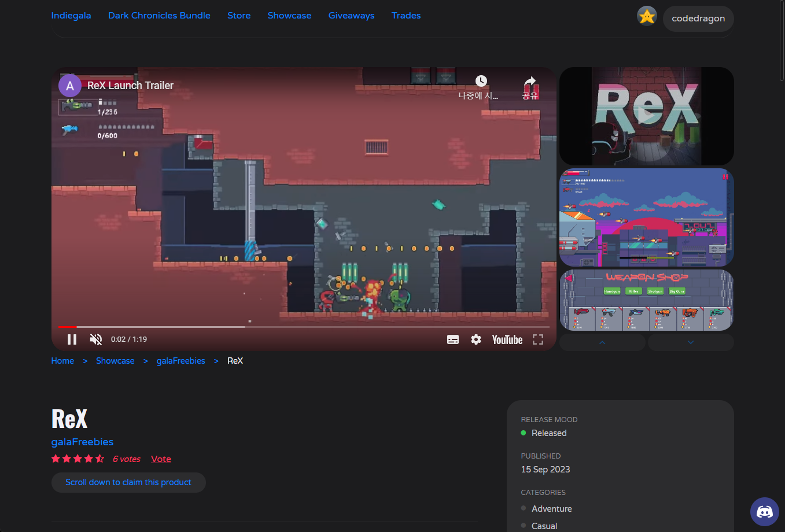This screenshot has width=785, height=532.
Task: Click the page vertical scrollbar
Action: [x=782, y=42]
